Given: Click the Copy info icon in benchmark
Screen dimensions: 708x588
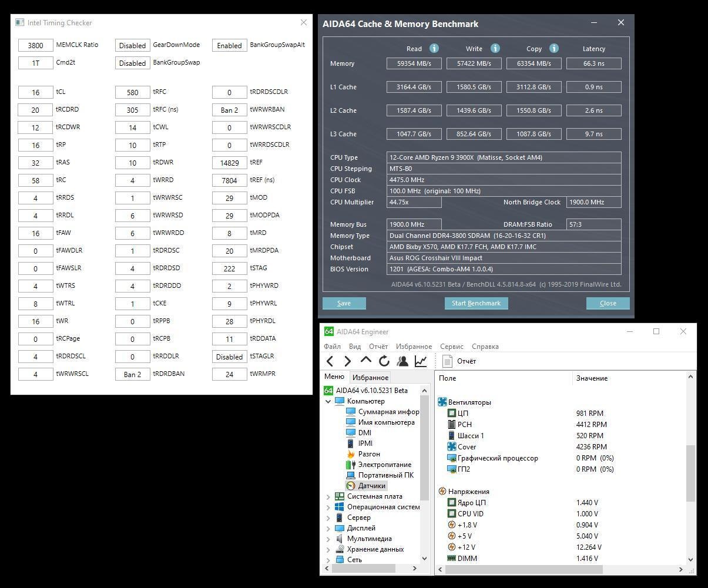Looking at the screenshot, I should coord(553,48).
